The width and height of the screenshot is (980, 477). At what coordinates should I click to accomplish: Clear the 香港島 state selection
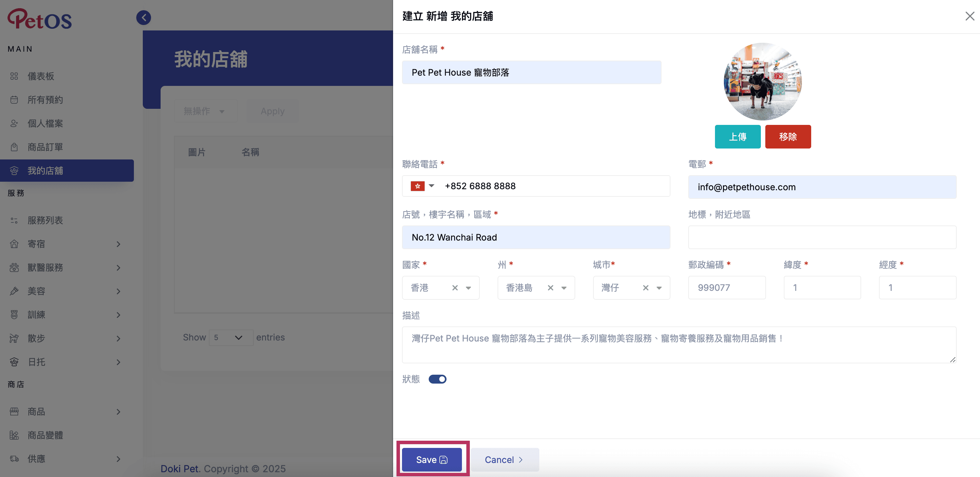551,288
